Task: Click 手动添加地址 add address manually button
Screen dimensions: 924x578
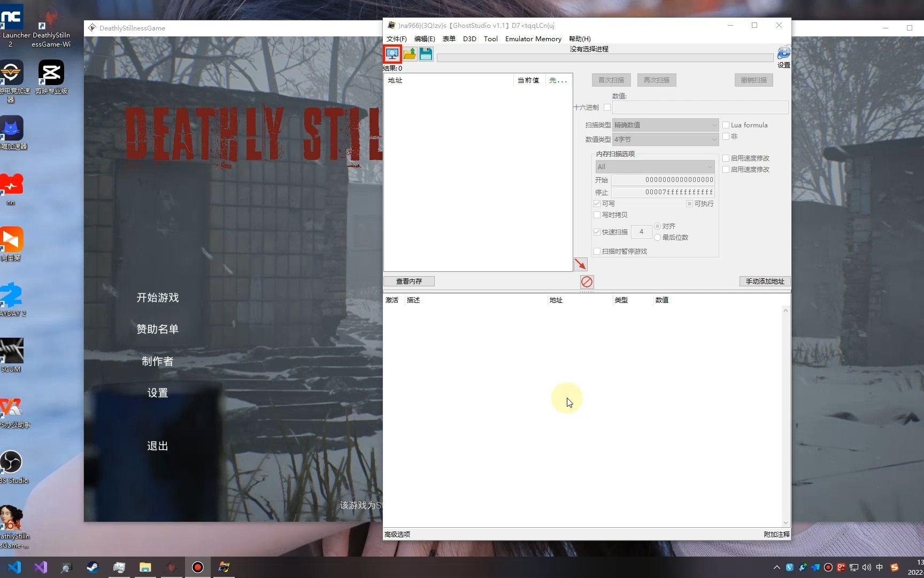Action: 765,281
